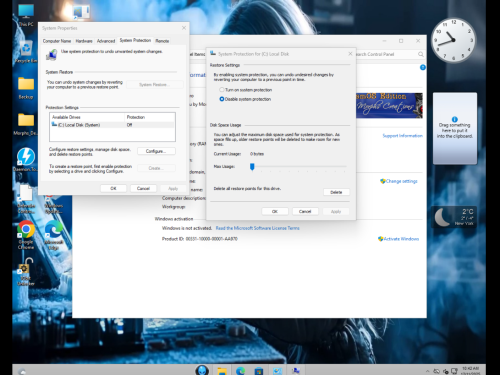Click Cancel in System Properties dialog
Image resolution: width=500 pixels, height=375 pixels.
(143, 189)
